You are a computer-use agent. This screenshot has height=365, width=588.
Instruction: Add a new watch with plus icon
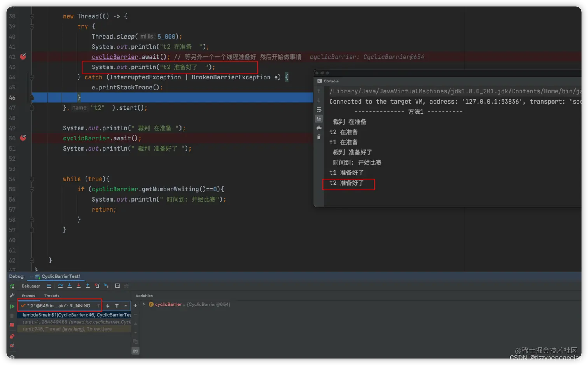coord(135,305)
